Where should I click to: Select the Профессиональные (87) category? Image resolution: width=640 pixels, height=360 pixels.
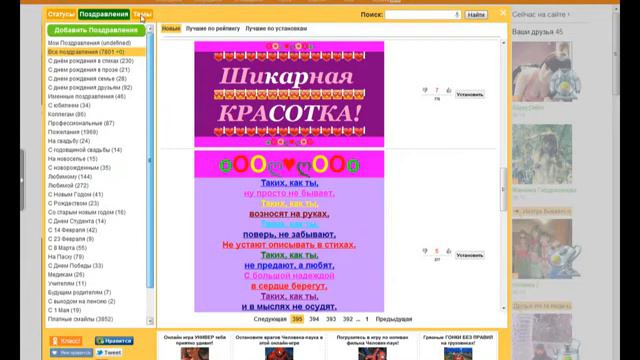81,123
